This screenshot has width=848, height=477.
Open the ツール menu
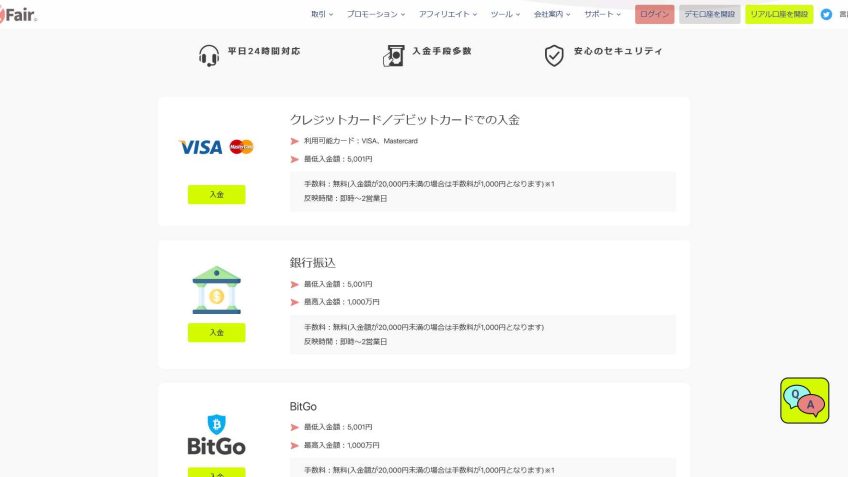coord(504,14)
